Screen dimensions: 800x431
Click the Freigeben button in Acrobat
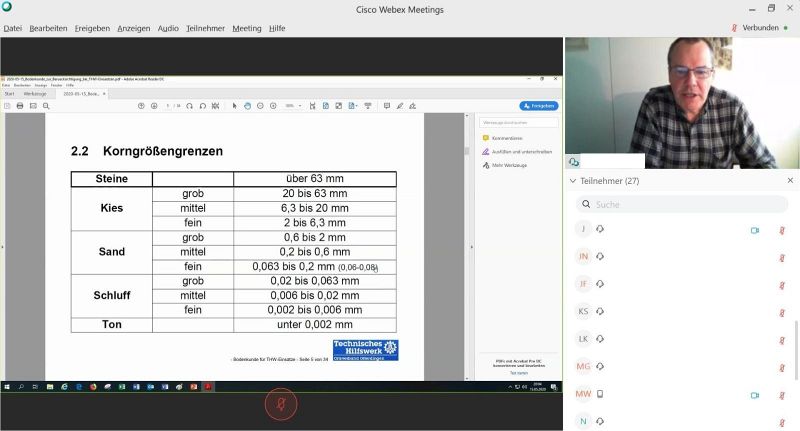(x=539, y=105)
